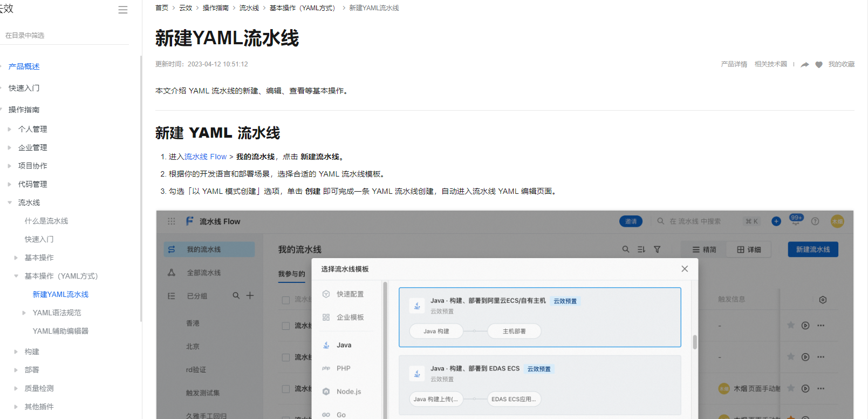Select 流水线 in the sidebar tree

(29, 202)
